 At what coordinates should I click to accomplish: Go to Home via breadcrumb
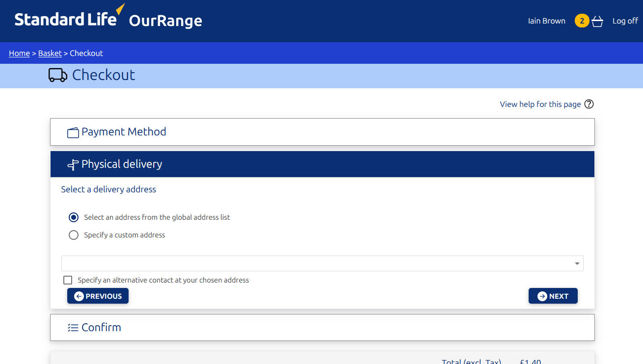coord(19,53)
